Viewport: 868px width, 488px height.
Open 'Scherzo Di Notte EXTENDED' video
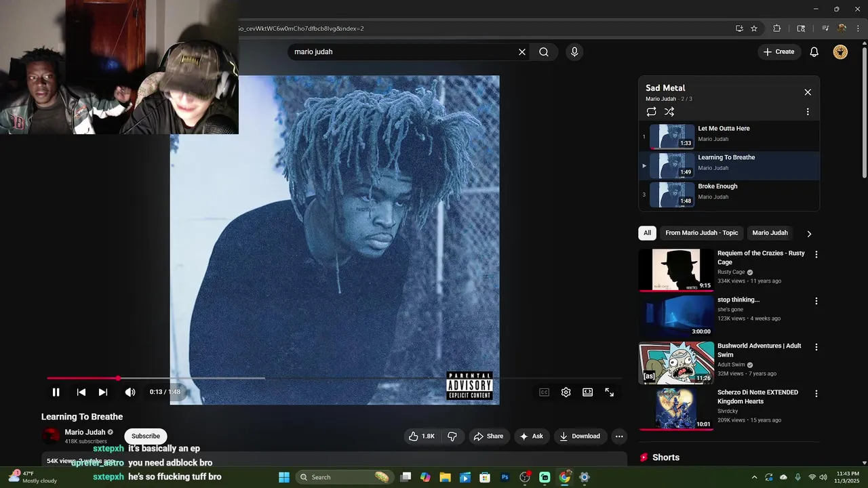tap(676, 409)
